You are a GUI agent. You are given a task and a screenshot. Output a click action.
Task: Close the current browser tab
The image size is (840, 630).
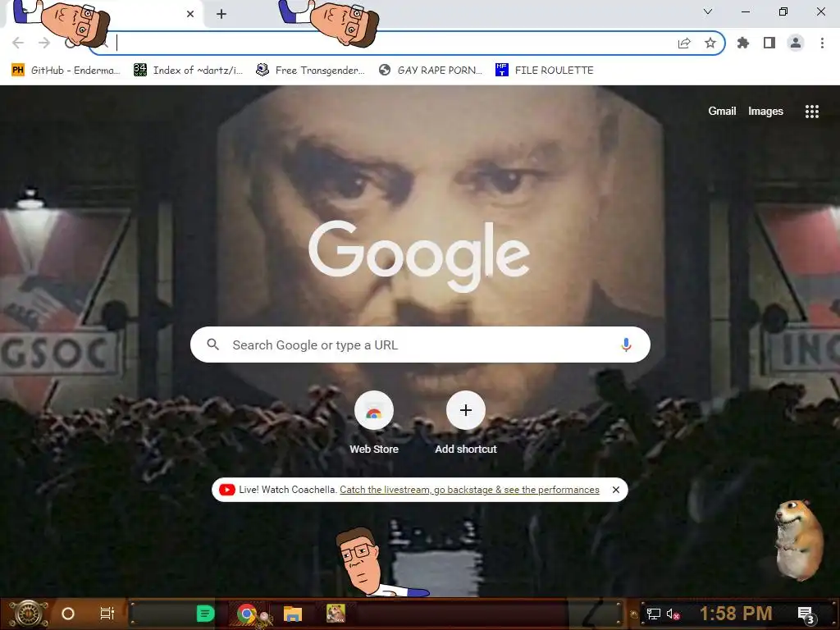coord(190,14)
